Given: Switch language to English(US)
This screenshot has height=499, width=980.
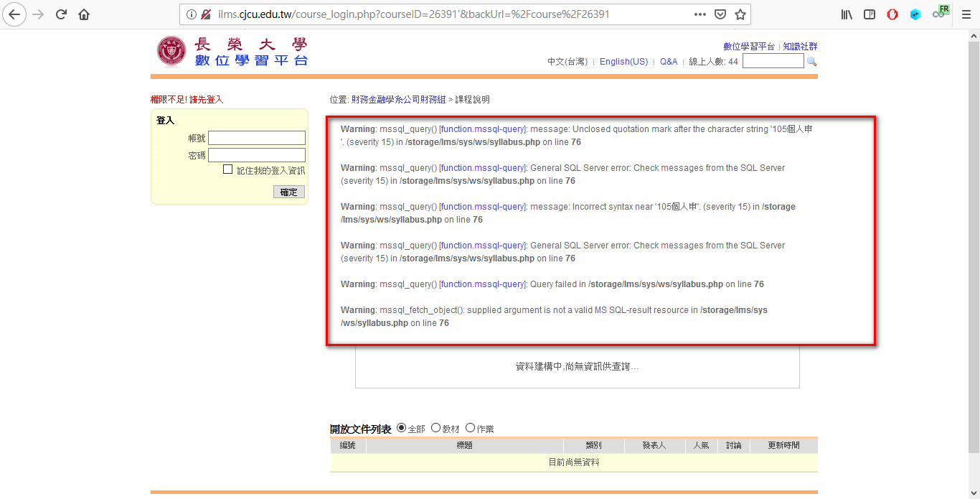Looking at the screenshot, I should (x=623, y=62).
